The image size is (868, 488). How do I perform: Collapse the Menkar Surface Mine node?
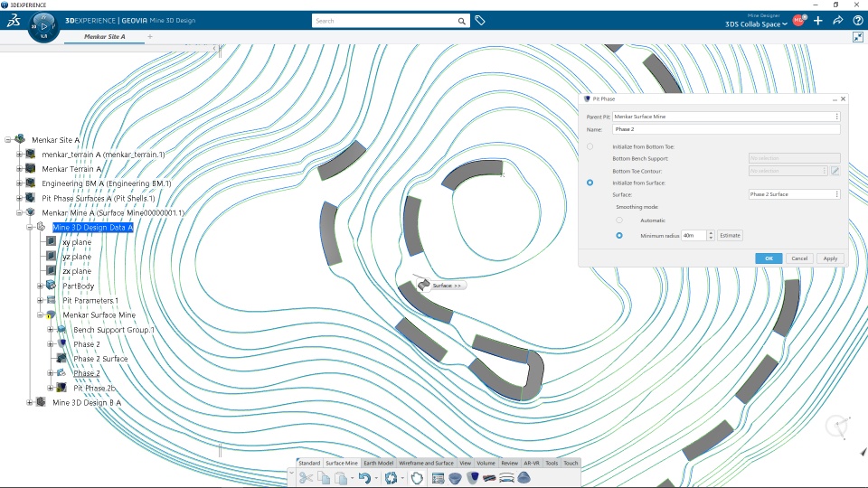click(40, 314)
